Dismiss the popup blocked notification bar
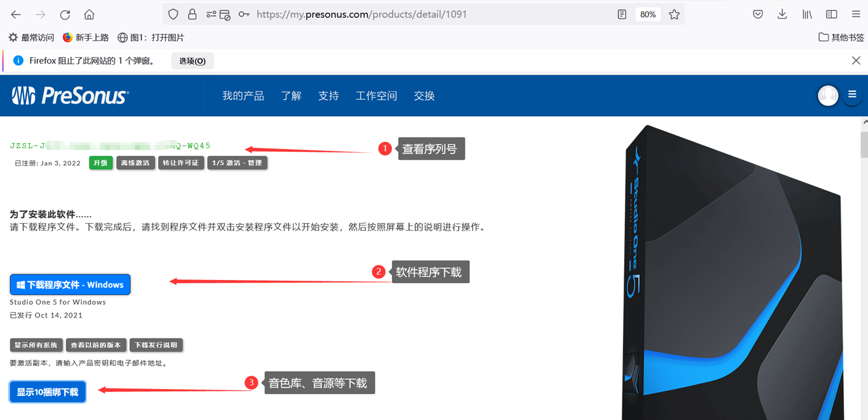 [x=856, y=61]
